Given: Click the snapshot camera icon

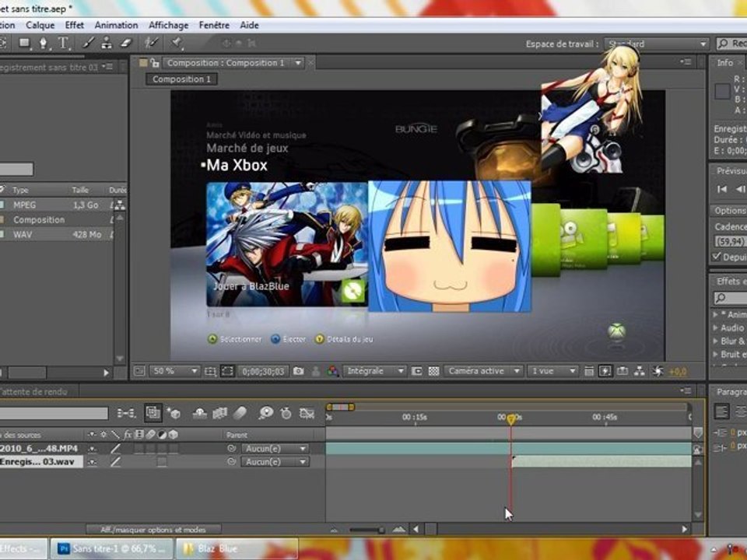Looking at the screenshot, I should click(x=299, y=371).
